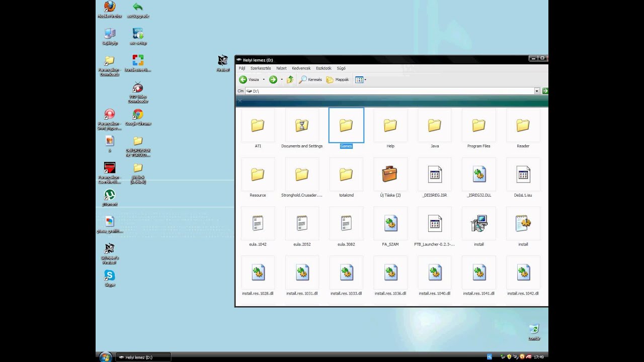This screenshot has width=644, height=362.
Task: Open the Eszközök menu
Action: tap(324, 68)
